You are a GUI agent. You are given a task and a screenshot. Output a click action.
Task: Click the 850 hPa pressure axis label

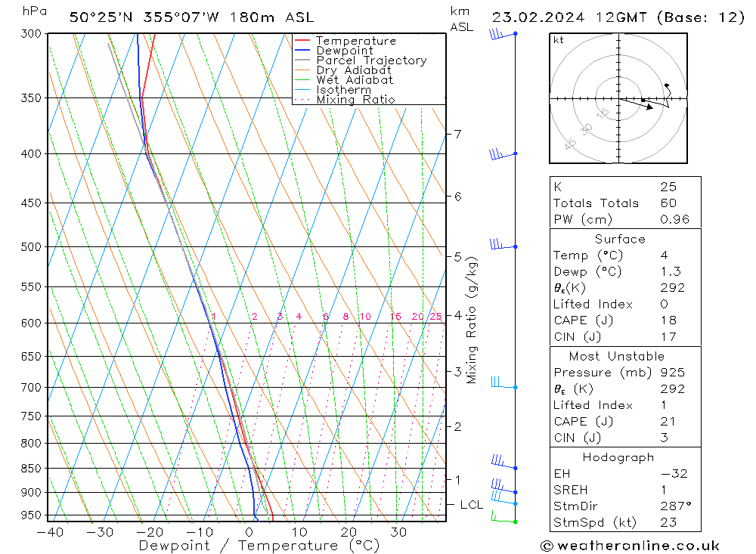click(x=31, y=468)
